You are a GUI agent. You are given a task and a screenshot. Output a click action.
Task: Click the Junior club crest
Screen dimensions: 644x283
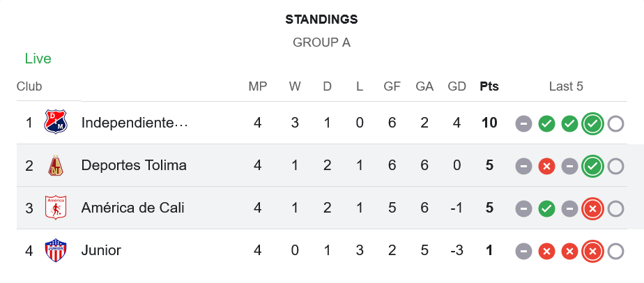pyautogui.click(x=56, y=250)
